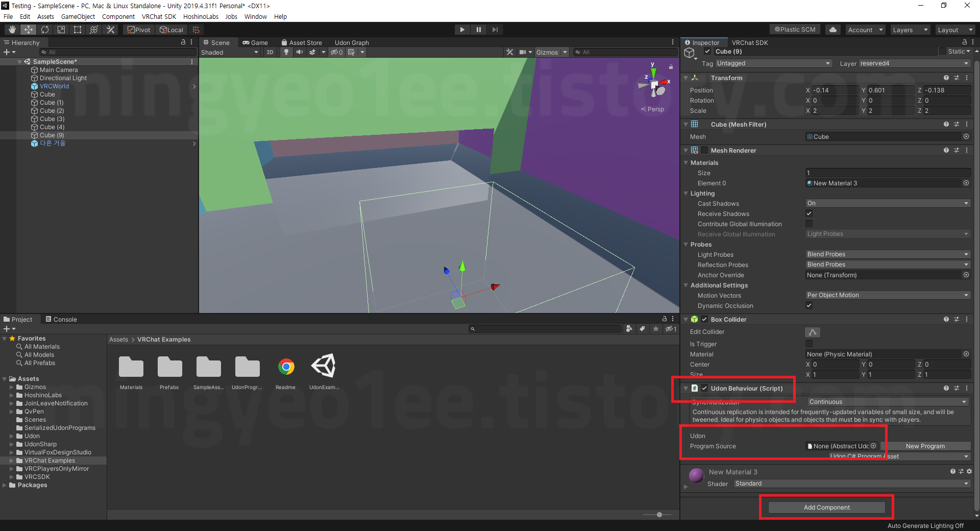Open the Account dropdown

pos(865,30)
